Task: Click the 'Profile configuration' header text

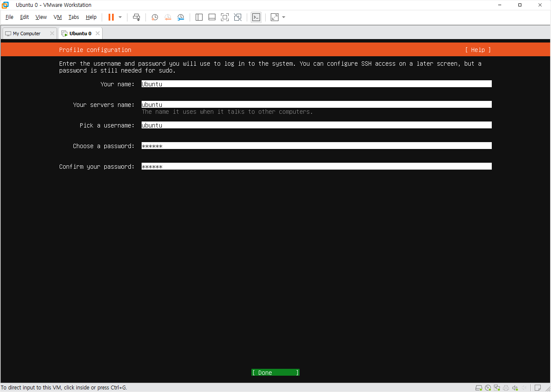Action: coord(95,50)
